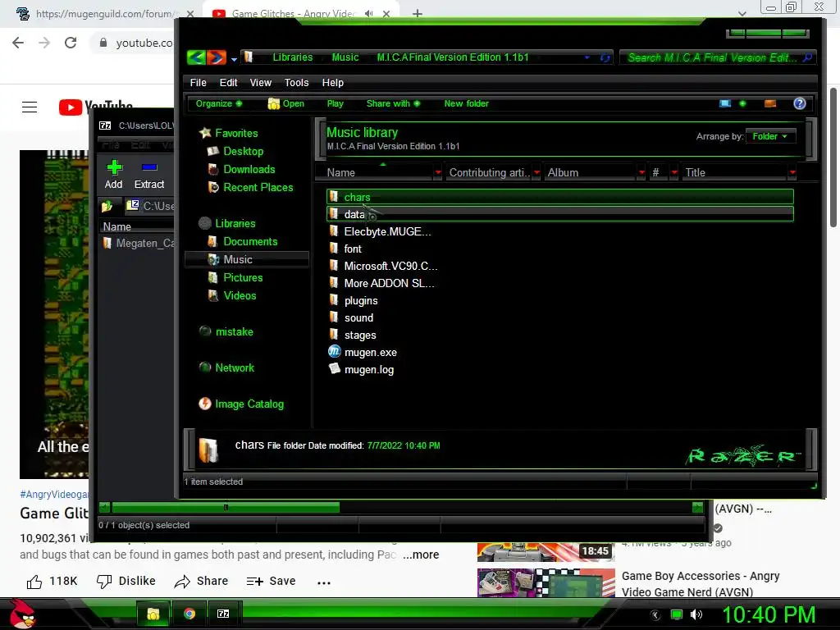Select the mugen.exe file
840x630 pixels.
pyautogui.click(x=363, y=352)
